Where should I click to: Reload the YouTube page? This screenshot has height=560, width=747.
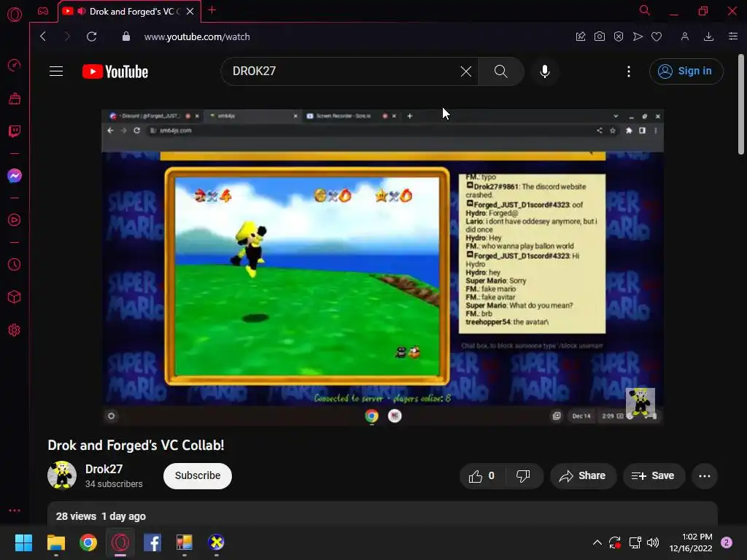click(x=91, y=36)
